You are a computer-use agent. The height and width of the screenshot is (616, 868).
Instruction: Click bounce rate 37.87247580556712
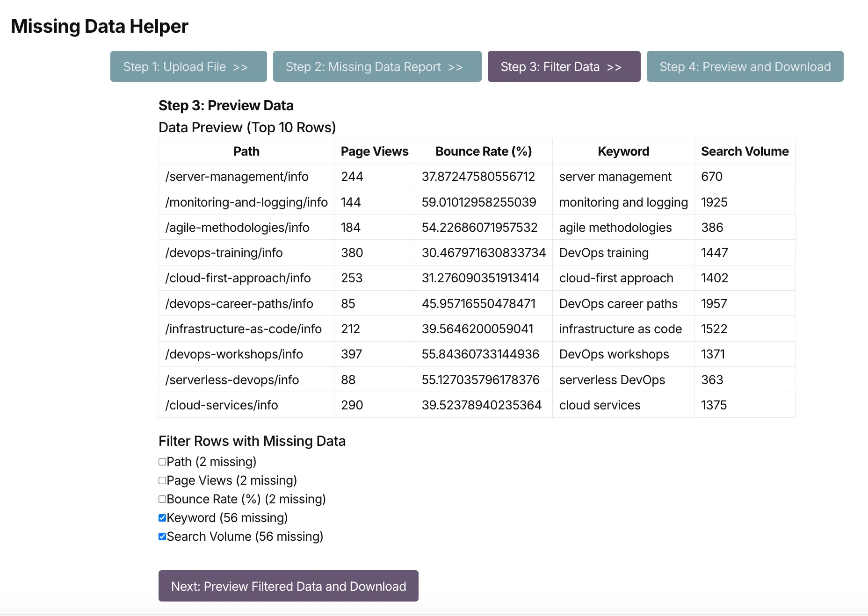point(484,177)
